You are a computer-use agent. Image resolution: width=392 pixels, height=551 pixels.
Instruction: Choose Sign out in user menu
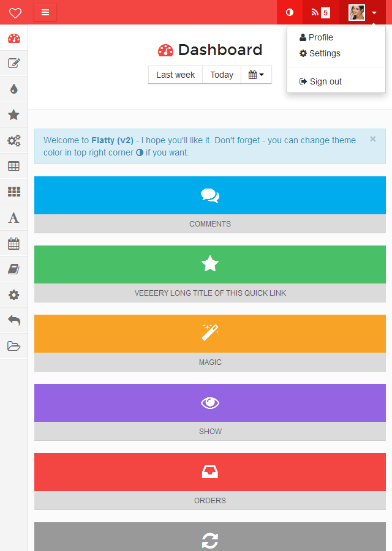(320, 81)
